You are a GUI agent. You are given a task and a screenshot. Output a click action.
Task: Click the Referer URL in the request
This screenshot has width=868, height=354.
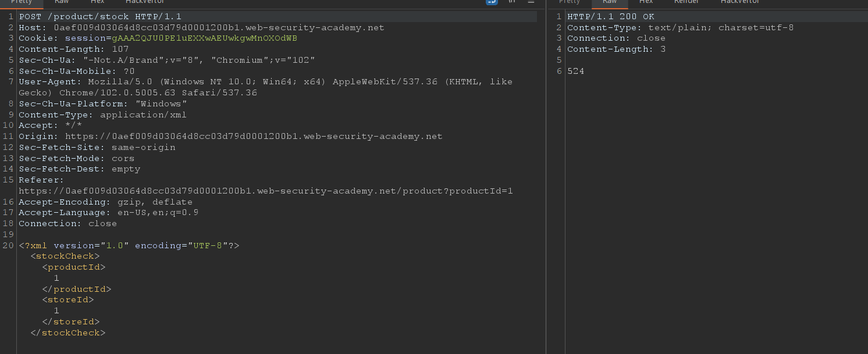click(x=265, y=191)
